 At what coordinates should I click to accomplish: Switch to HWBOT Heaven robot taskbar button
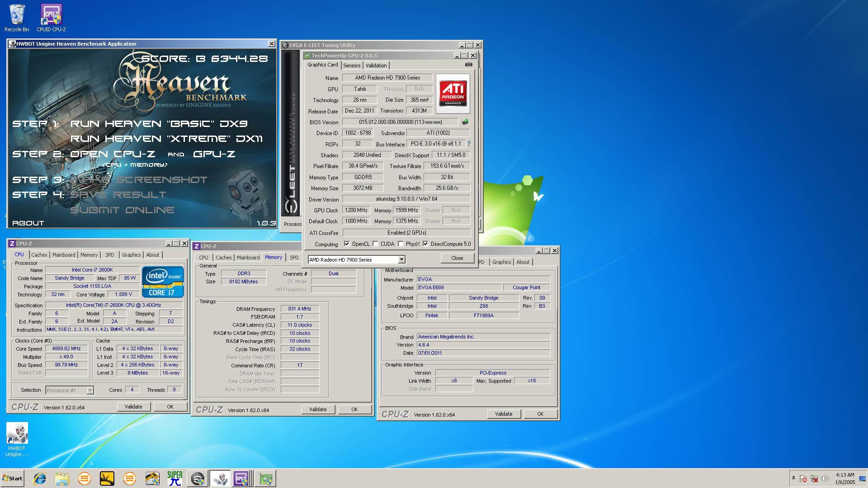[x=220, y=479]
